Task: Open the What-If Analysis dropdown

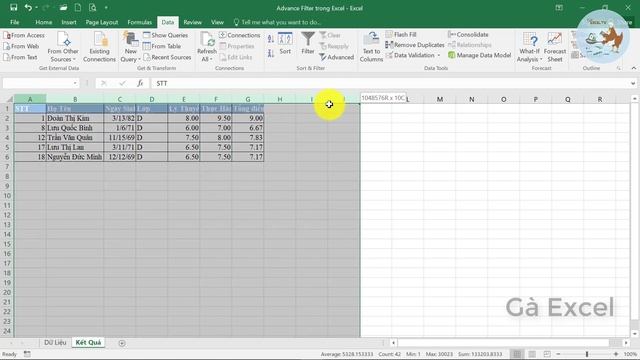Action: coord(529,47)
